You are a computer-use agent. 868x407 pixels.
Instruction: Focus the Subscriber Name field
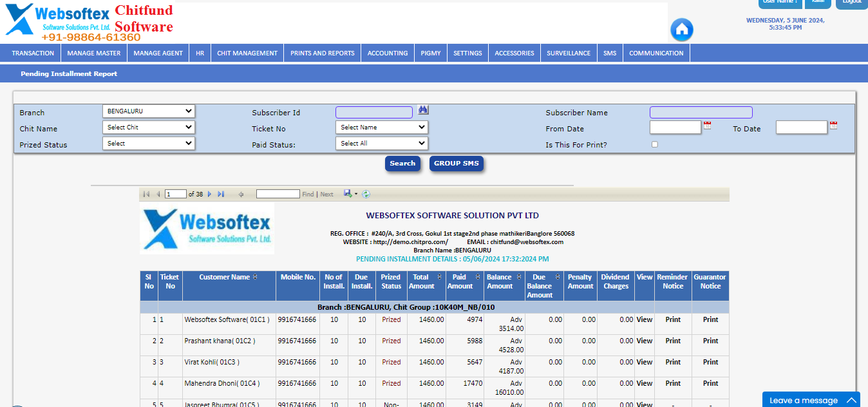point(701,112)
